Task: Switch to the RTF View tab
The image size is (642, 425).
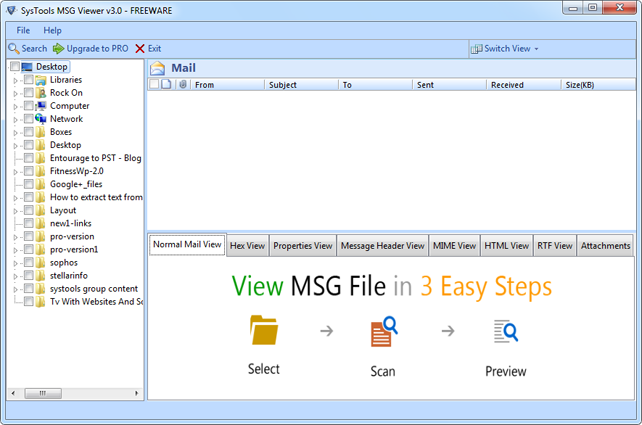Action: tap(555, 246)
